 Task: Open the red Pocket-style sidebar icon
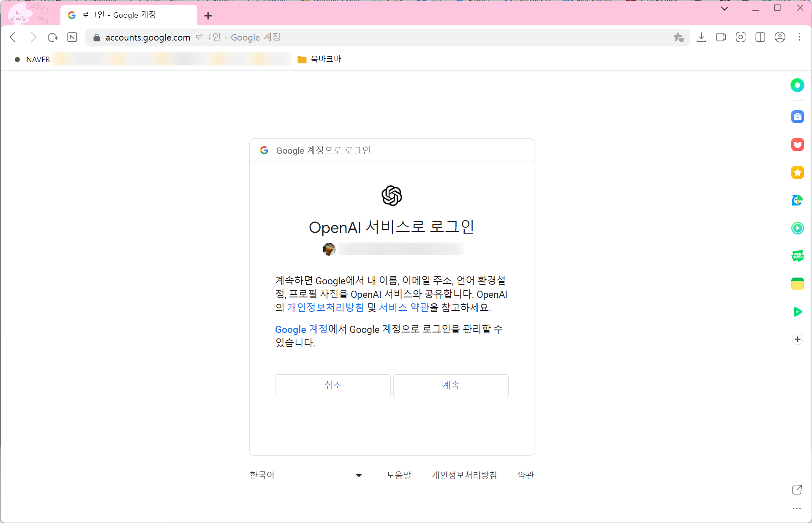pyautogui.click(x=797, y=144)
